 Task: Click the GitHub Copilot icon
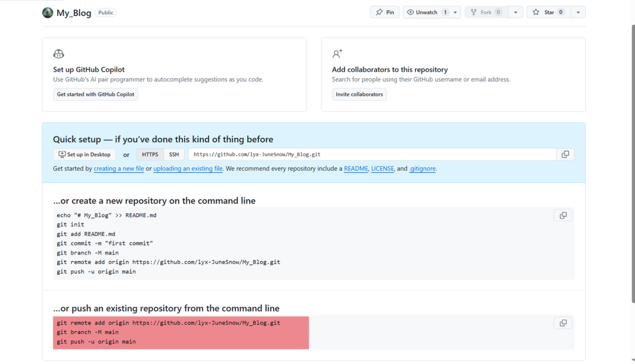59,54
